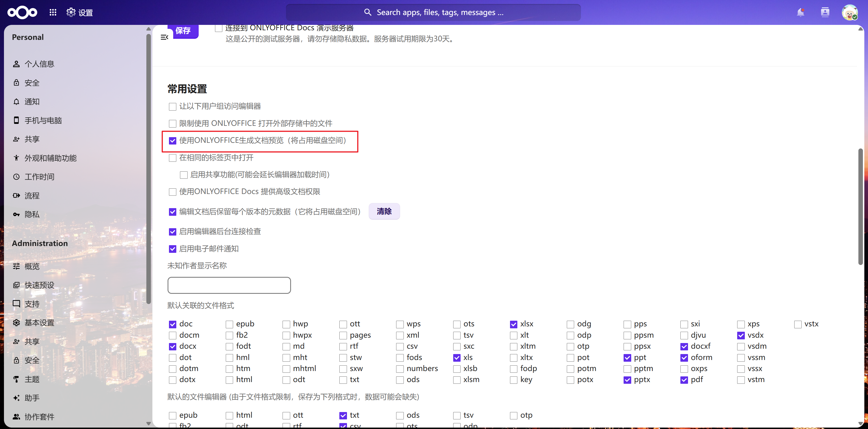
Task: Click the sidebar scroll down arrow
Action: click(149, 424)
